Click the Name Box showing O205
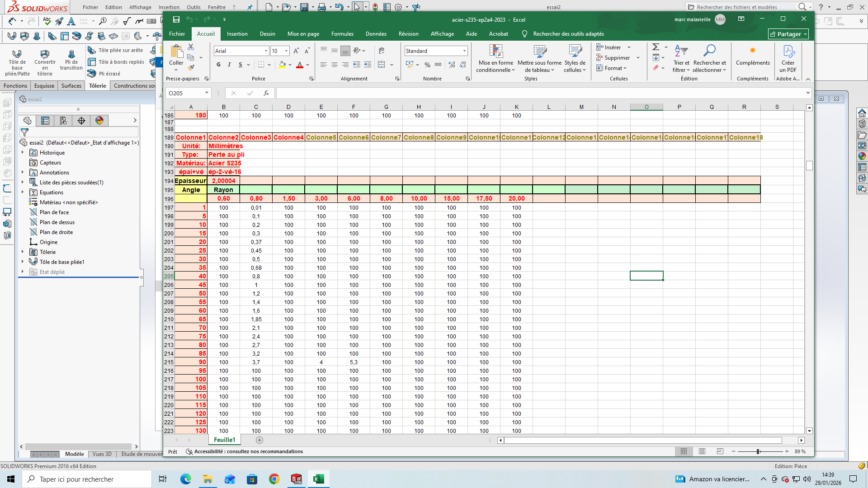 pyautogui.click(x=185, y=93)
